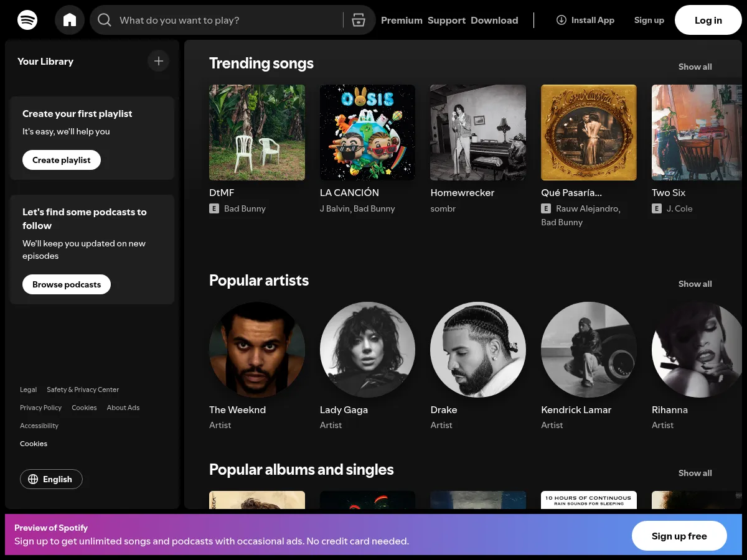Expand Your Library section
Viewport: 747px width, 560px height.
[45, 61]
